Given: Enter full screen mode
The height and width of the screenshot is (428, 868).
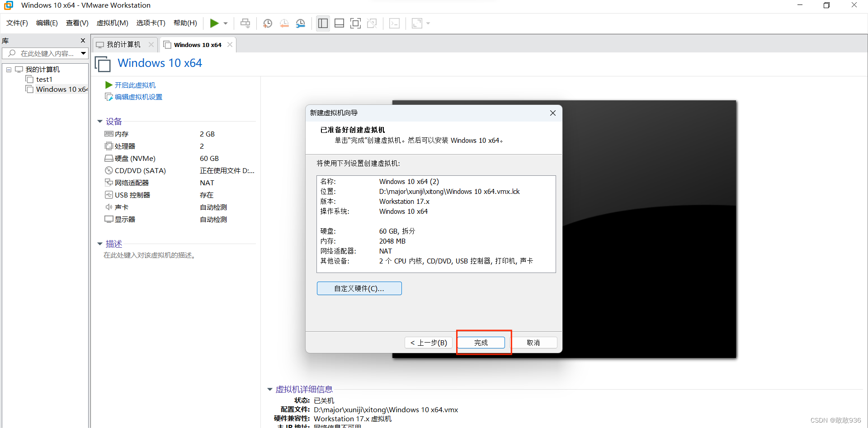Looking at the screenshot, I should click(356, 23).
